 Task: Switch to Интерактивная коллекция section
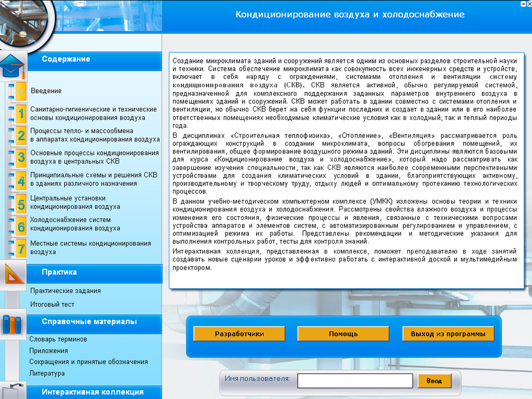92,392
